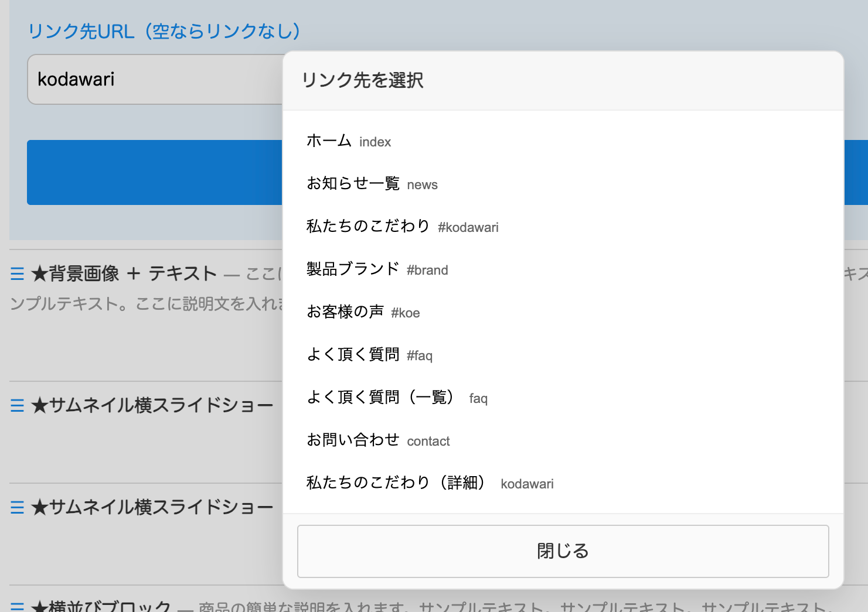
Task: Expand second ★サムネイル横スライドショー block title
Action: (152, 507)
